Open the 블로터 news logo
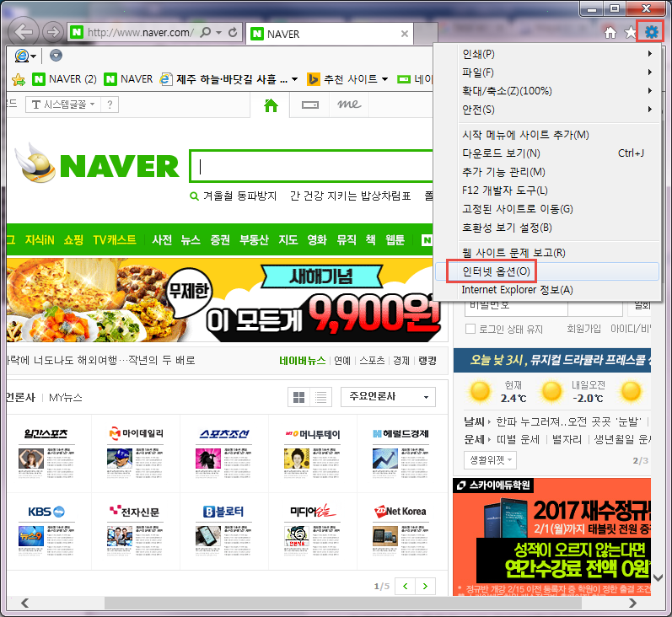 click(x=223, y=511)
